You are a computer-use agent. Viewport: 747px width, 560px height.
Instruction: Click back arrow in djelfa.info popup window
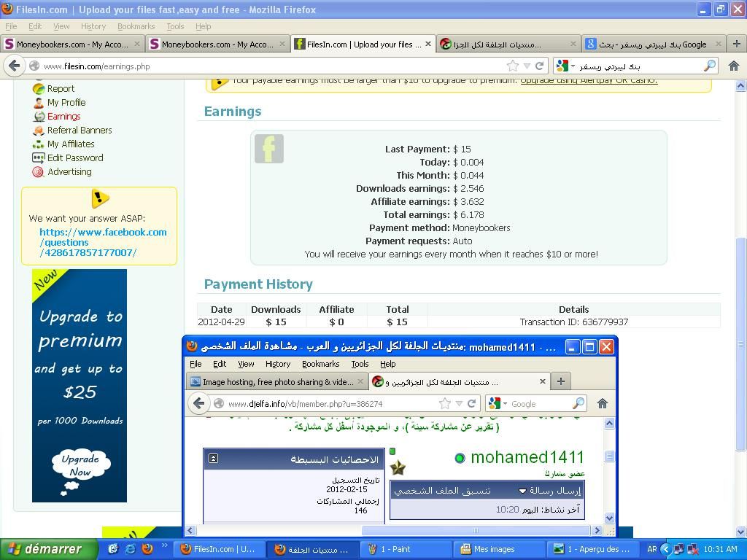198,403
